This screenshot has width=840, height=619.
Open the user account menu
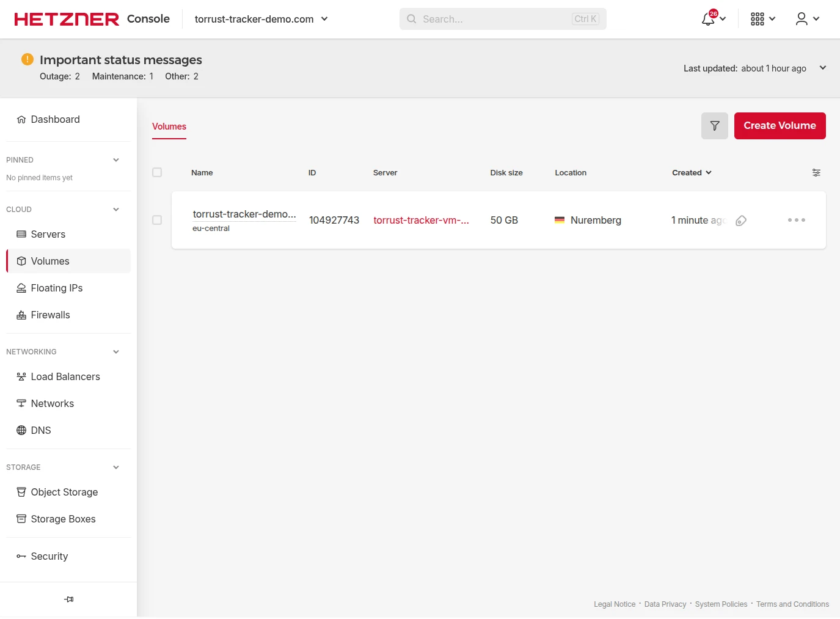802,19
